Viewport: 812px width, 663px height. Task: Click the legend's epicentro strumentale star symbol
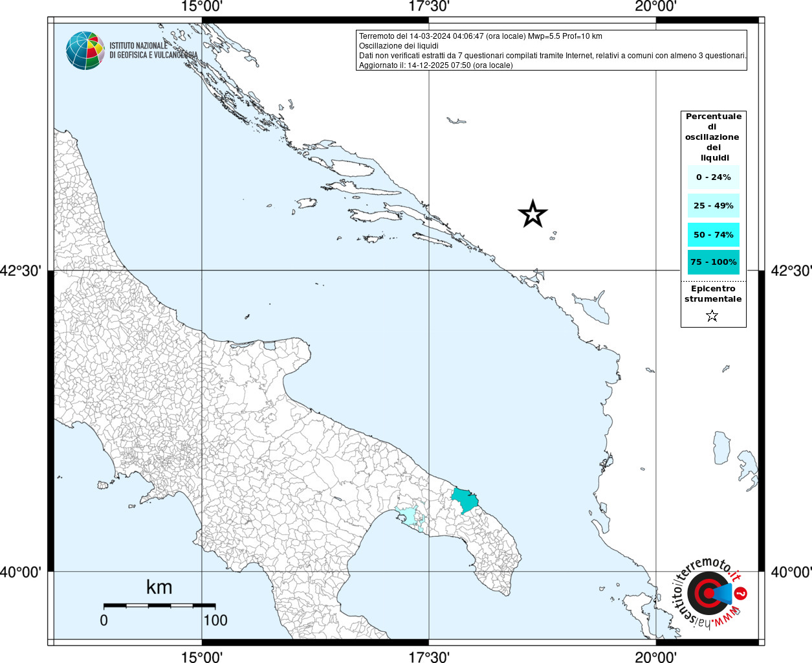[x=712, y=316]
